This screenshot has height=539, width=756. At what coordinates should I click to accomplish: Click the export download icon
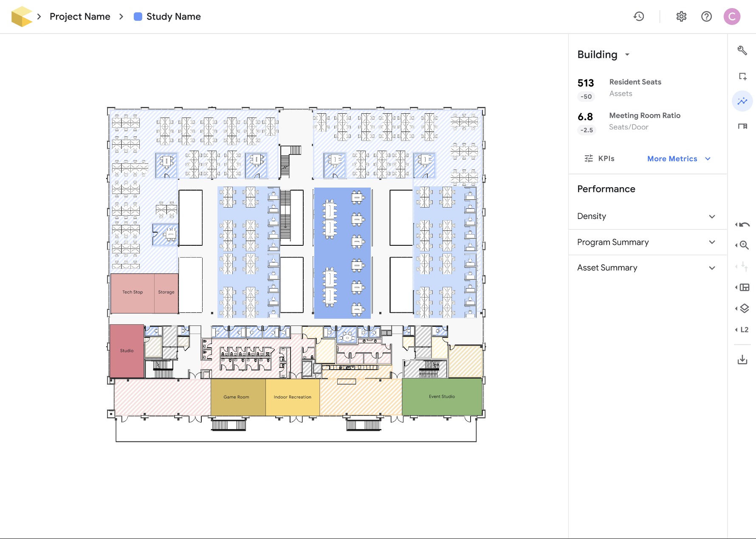coord(742,359)
